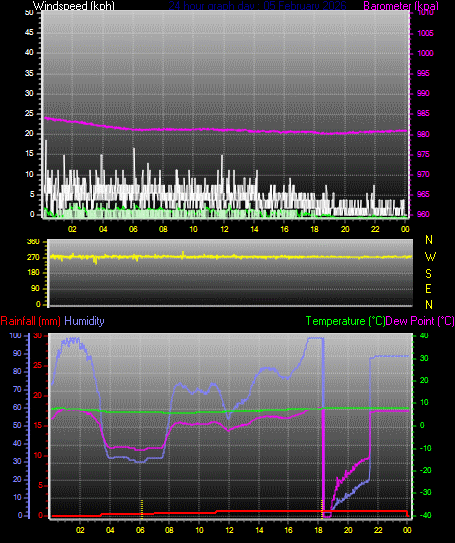Viewport: 455px width, 543px height.
Task: Click "15" on the red Rainfall axis
Action: pyautogui.click(x=37, y=425)
